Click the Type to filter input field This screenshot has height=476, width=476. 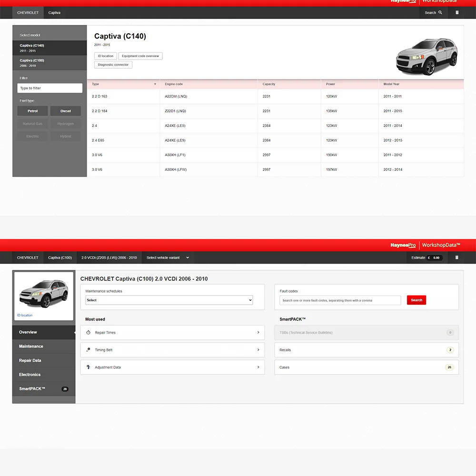(x=50, y=88)
